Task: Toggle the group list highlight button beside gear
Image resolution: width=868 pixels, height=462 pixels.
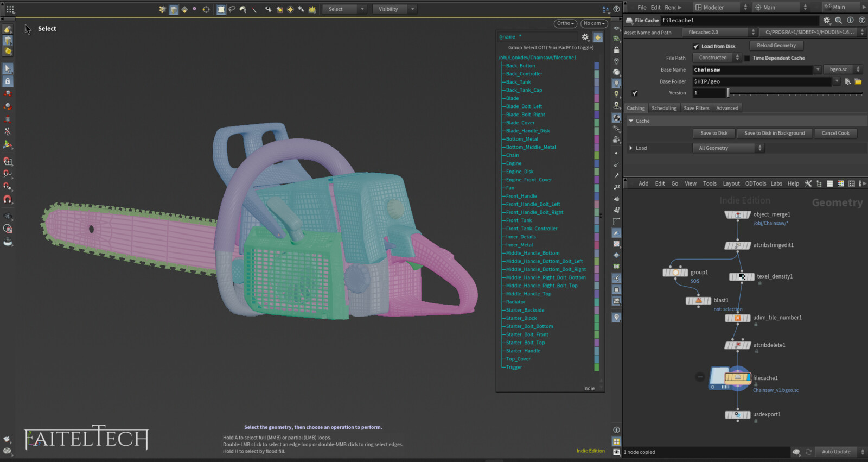Action: [598, 37]
